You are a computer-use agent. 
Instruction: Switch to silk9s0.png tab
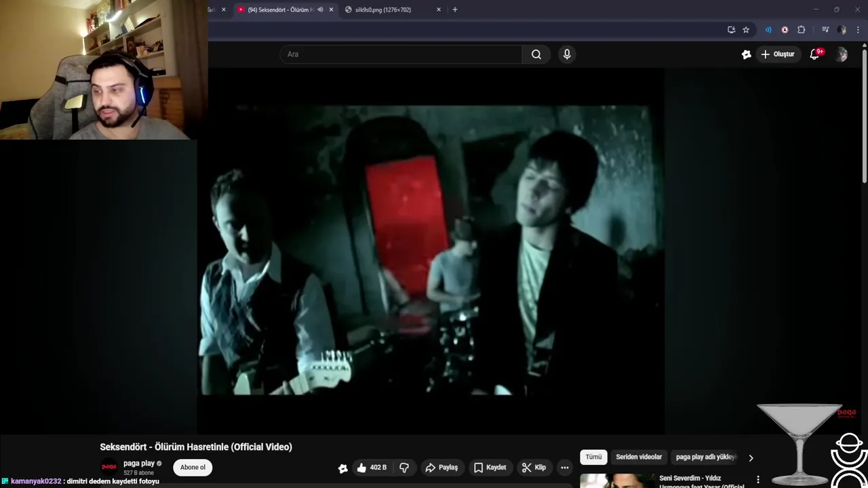tap(383, 9)
